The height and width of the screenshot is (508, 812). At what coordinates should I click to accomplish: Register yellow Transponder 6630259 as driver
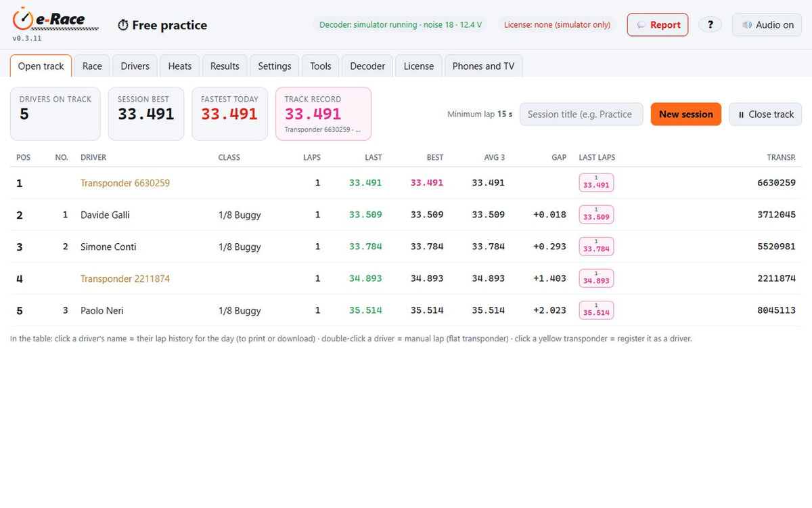coord(125,183)
